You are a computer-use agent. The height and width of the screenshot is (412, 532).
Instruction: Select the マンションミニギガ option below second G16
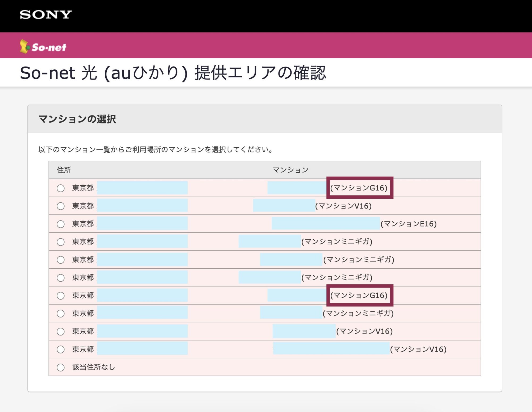61,313
